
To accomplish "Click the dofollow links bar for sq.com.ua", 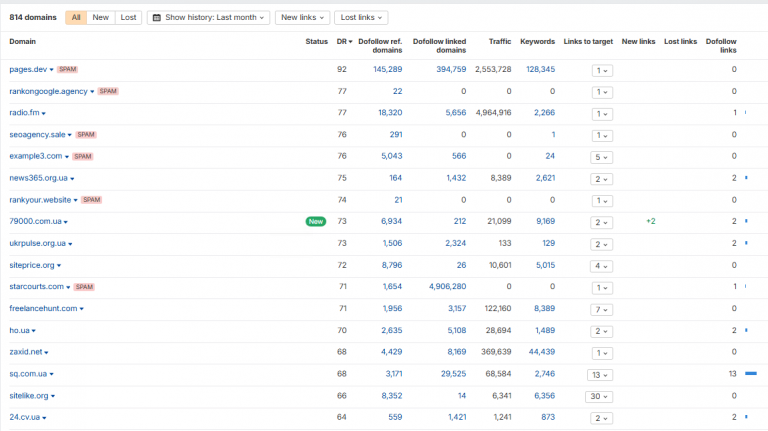I will (x=751, y=374).
